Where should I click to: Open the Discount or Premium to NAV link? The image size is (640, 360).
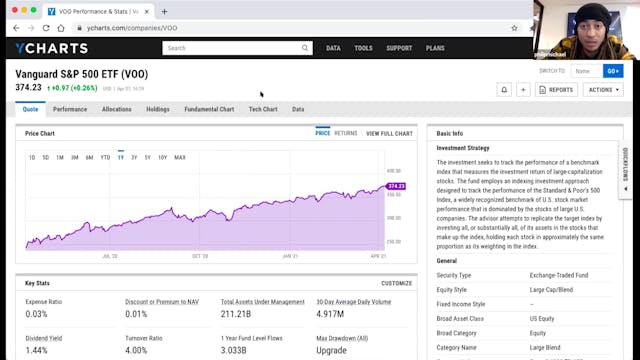tap(162, 302)
